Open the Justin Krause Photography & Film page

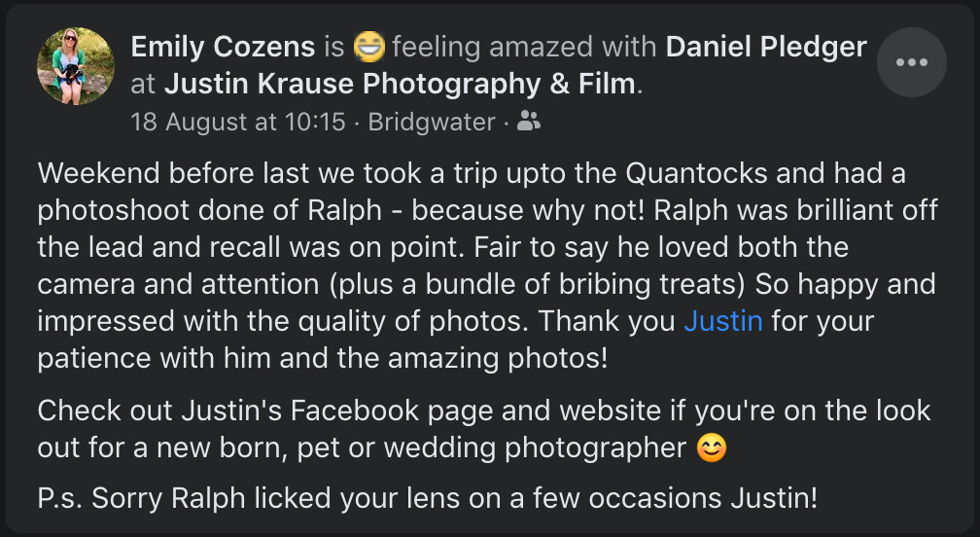point(399,85)
